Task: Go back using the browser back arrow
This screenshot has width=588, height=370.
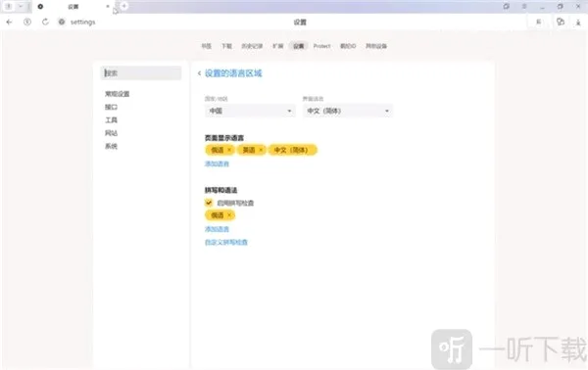Action: (x=10, y=23)
